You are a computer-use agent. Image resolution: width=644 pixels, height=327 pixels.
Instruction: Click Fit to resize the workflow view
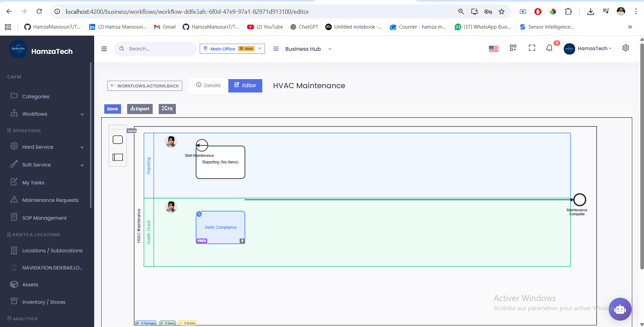click(167, 109)
